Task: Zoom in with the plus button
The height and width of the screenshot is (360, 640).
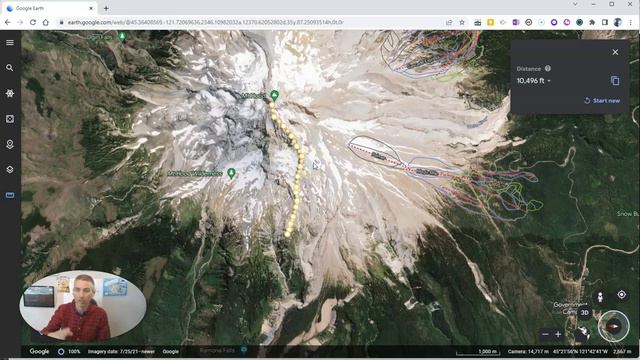Action: [x=558, y=334]
